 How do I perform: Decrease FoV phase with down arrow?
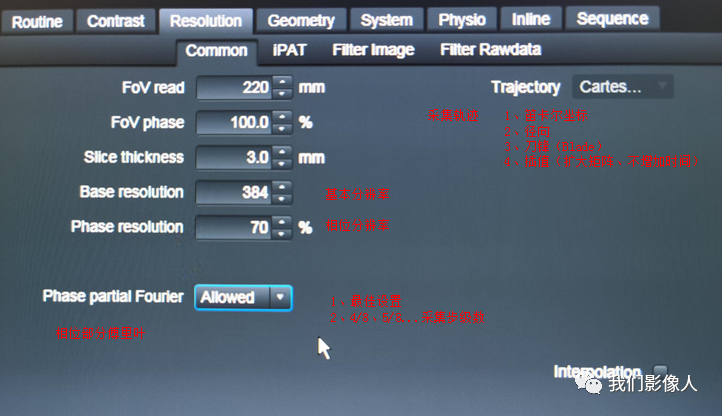coord(282,129)
